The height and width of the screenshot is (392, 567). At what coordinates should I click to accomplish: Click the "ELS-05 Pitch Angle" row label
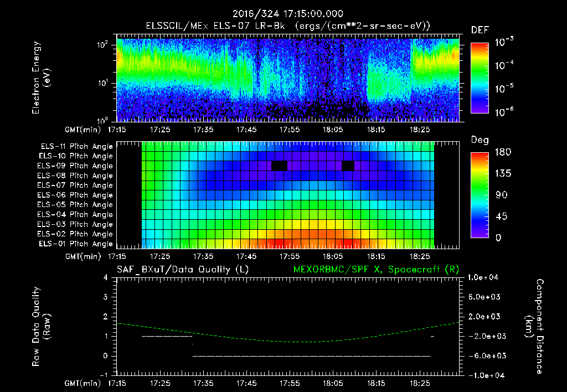[x=75, y=205]
